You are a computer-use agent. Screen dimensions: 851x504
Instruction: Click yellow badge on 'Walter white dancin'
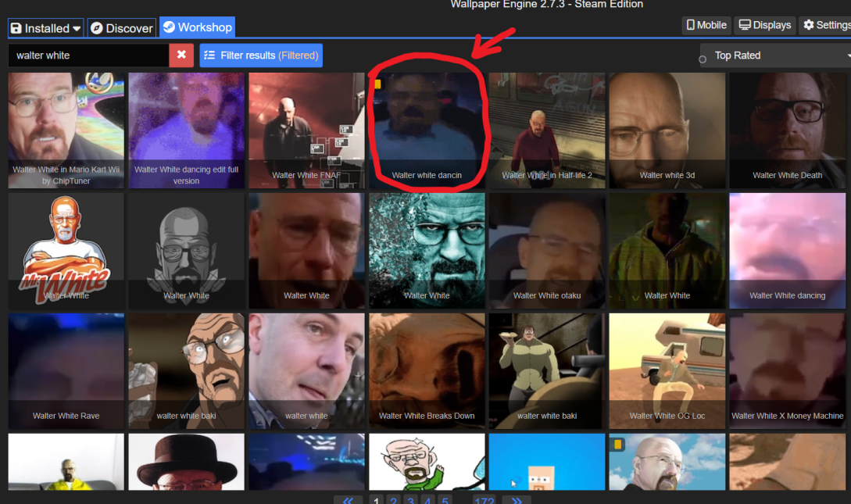(x=377, y=84)
